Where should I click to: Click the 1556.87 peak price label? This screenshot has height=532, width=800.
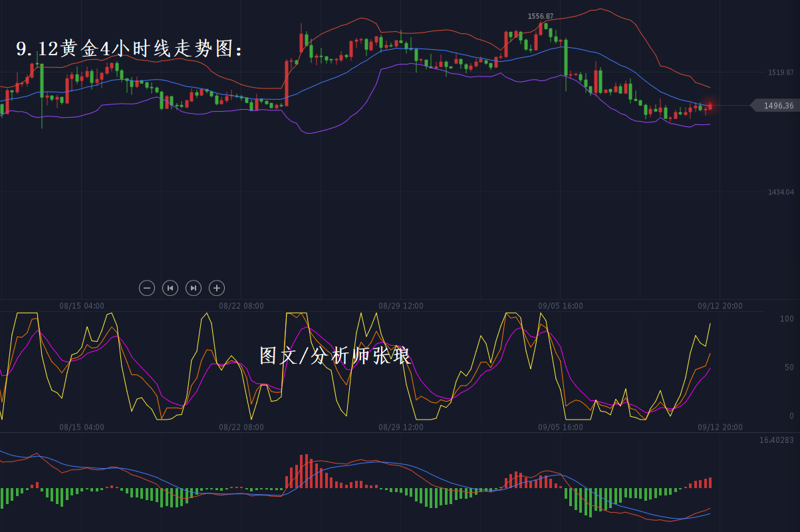tap(540, 16)
